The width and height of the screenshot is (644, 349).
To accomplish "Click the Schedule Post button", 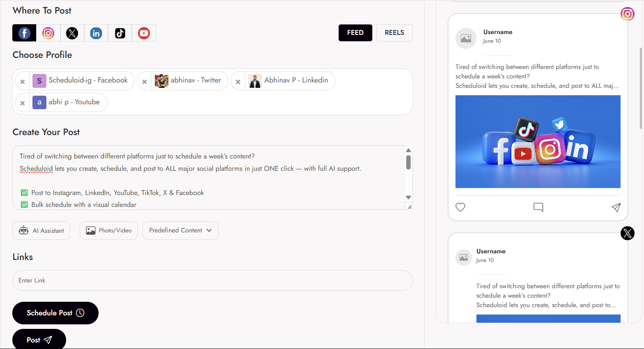I will tap(55, 313).
